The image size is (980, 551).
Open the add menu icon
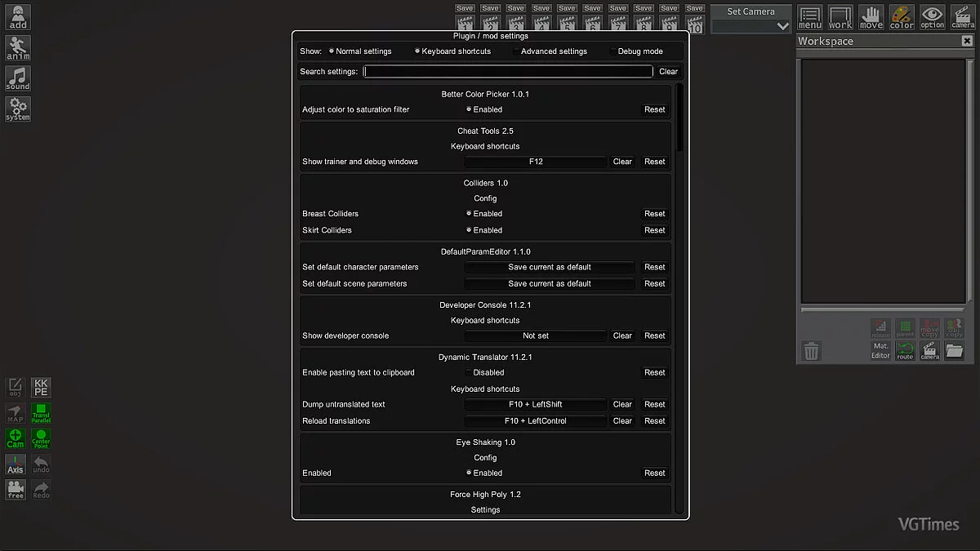click(x=17, y=17)
